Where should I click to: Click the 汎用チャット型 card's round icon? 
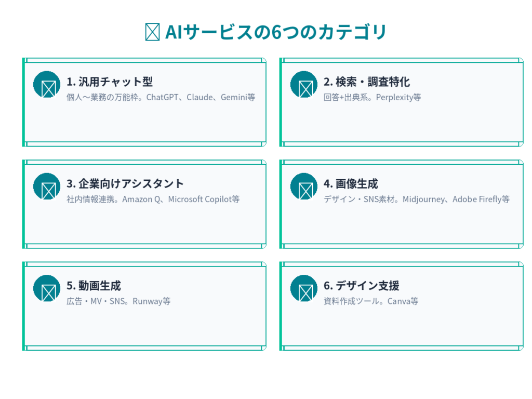(x=47, y=84)
